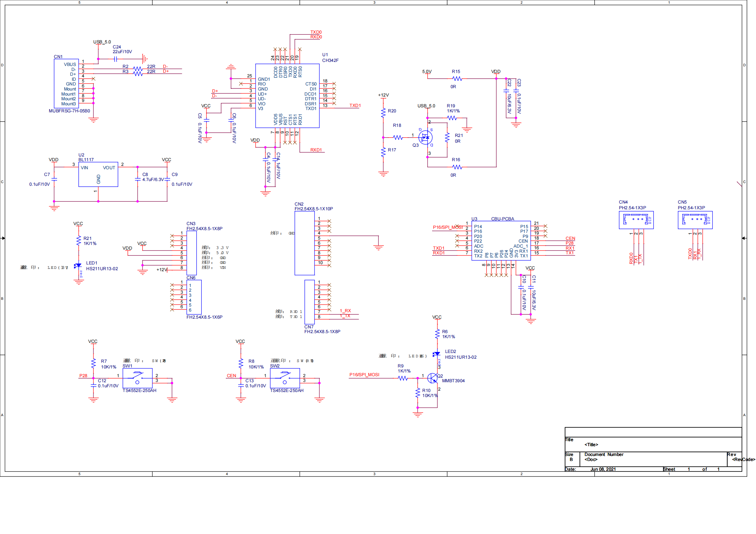Select the R20 resistor below +12V
Viewport: 756px width, 534px height.
point(383,113)
